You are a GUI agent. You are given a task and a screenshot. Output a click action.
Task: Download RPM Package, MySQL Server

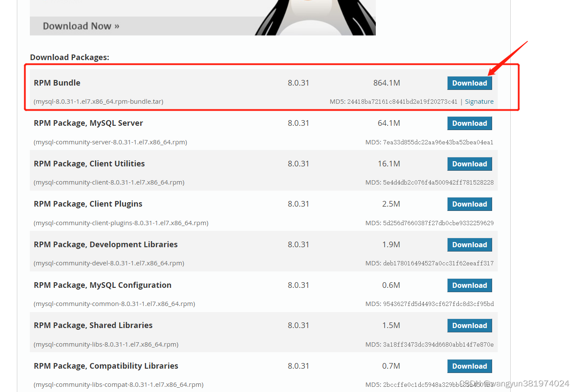[x=470, y=123]
